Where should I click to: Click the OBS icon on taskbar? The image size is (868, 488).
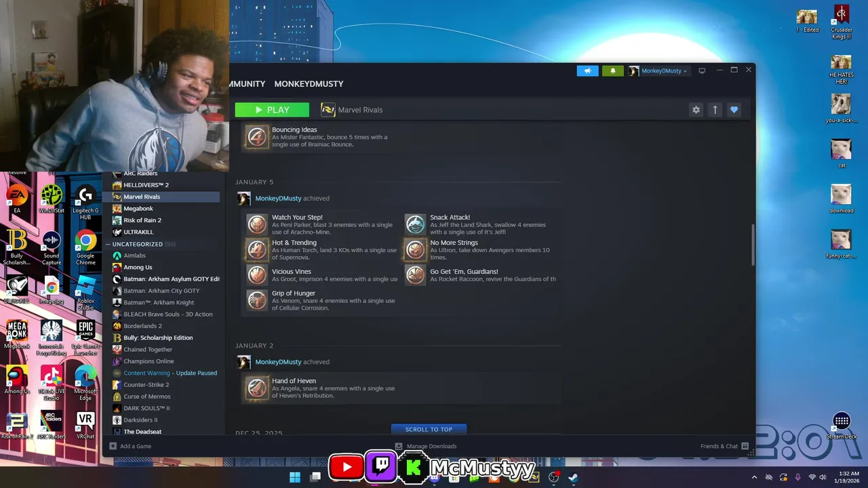(x=554, y=477)
